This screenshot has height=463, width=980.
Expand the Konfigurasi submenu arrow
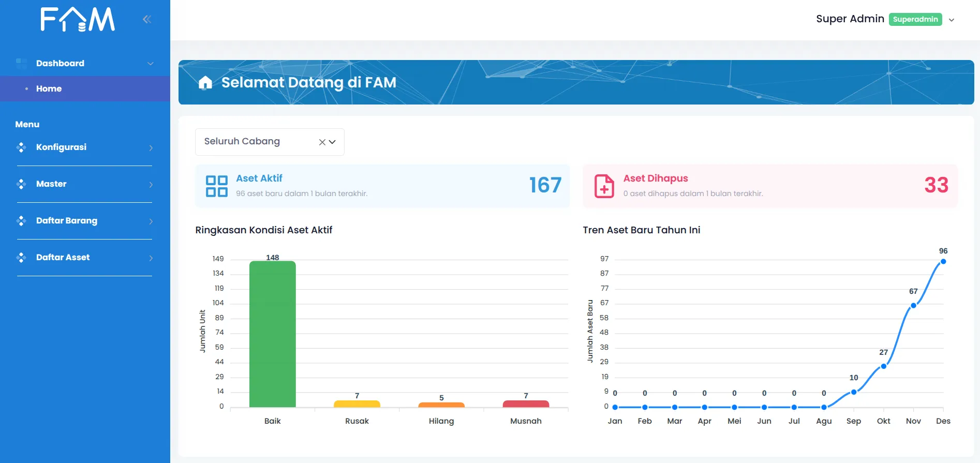(x=151, y=148)
